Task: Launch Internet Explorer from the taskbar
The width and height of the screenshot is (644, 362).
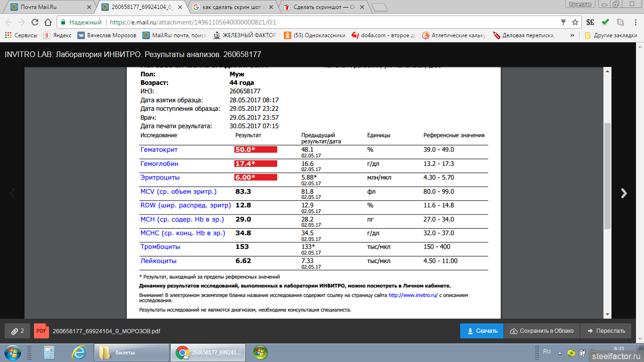Action: tap(78, 352)
